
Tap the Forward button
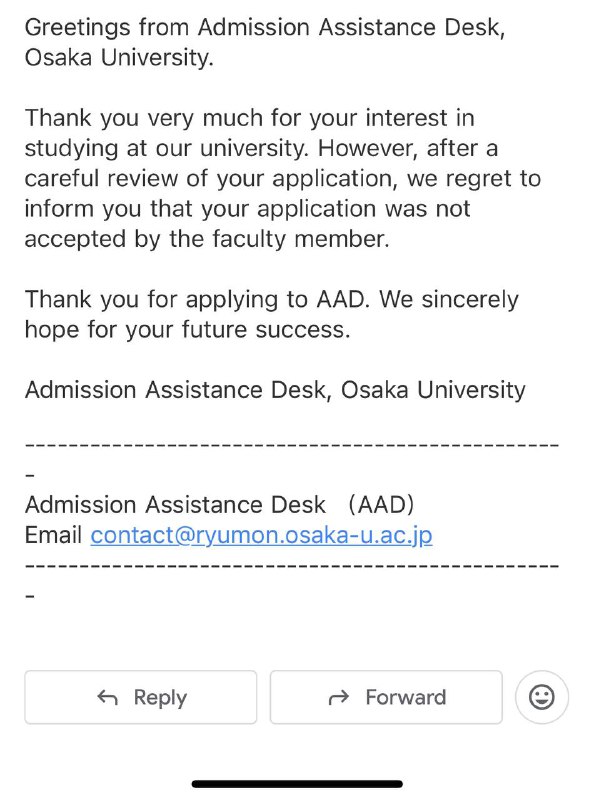pos(386,697)
